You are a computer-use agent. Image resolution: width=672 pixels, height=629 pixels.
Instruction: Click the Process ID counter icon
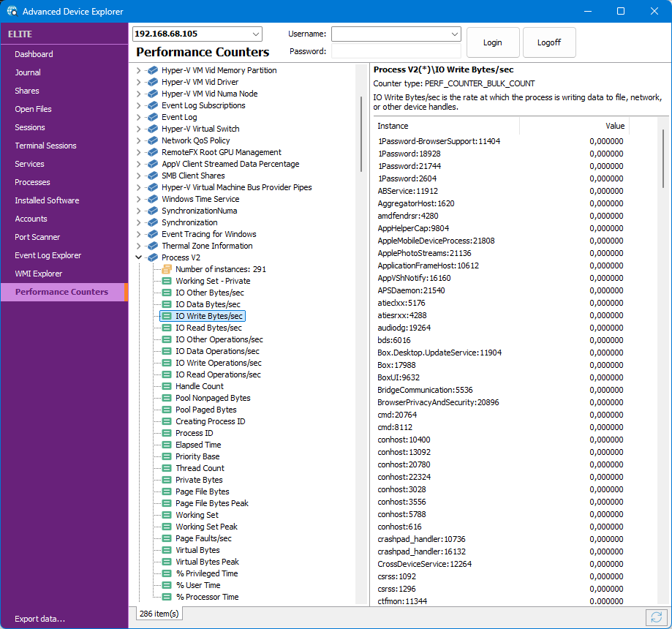tap(167, 433)
